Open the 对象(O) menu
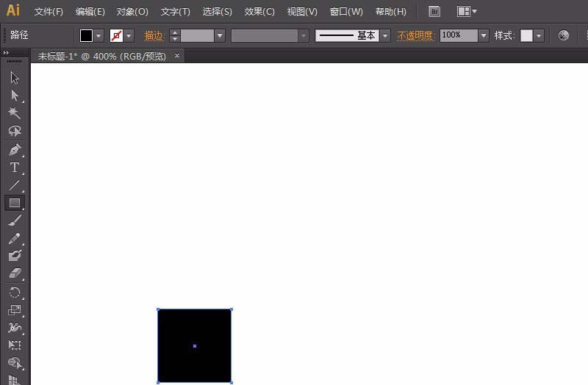The height and width of the screenshot is (385, 588). (132, 12)
